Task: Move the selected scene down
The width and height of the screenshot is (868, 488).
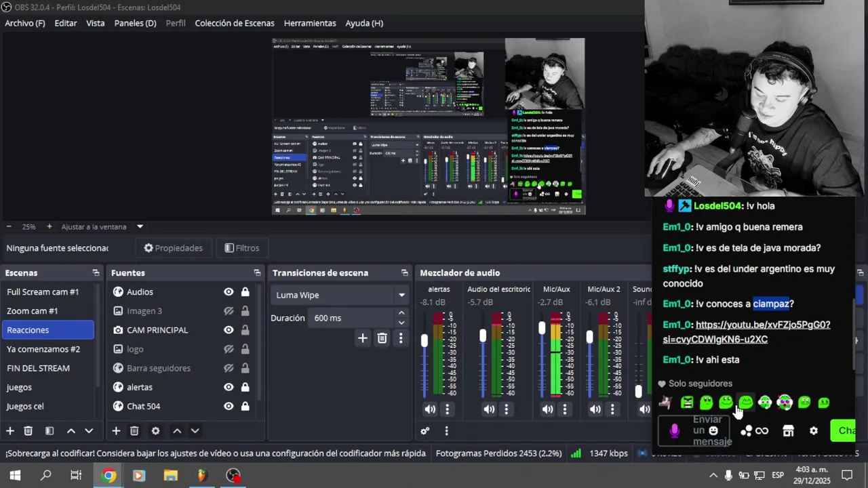Action: point(89,431)
